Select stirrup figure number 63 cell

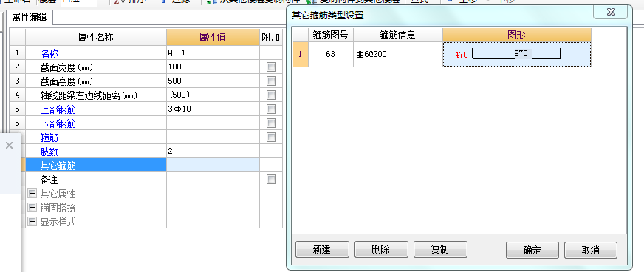click(x=331, y=54)
